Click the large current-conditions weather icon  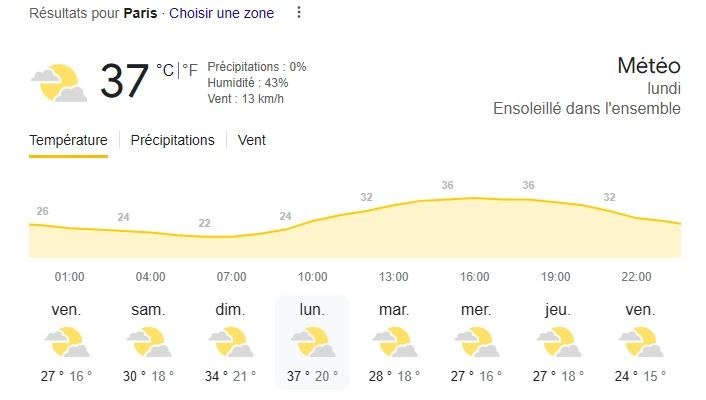[x=59, y=83]
